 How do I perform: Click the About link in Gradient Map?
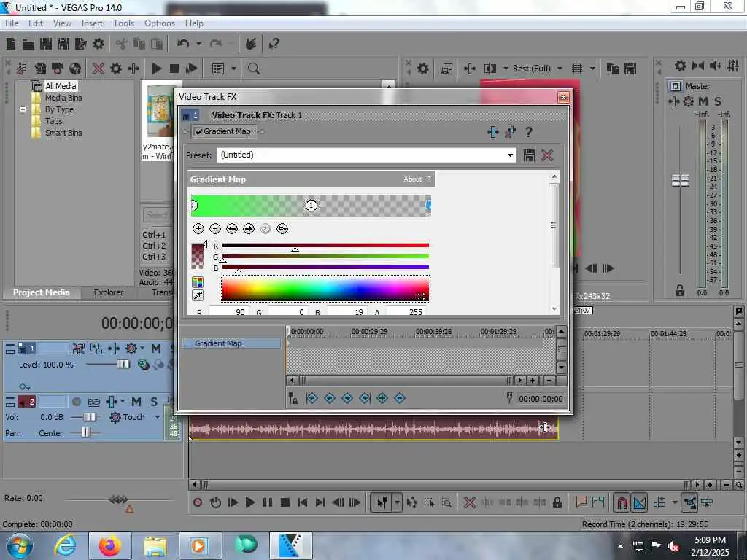coord(413,179)
